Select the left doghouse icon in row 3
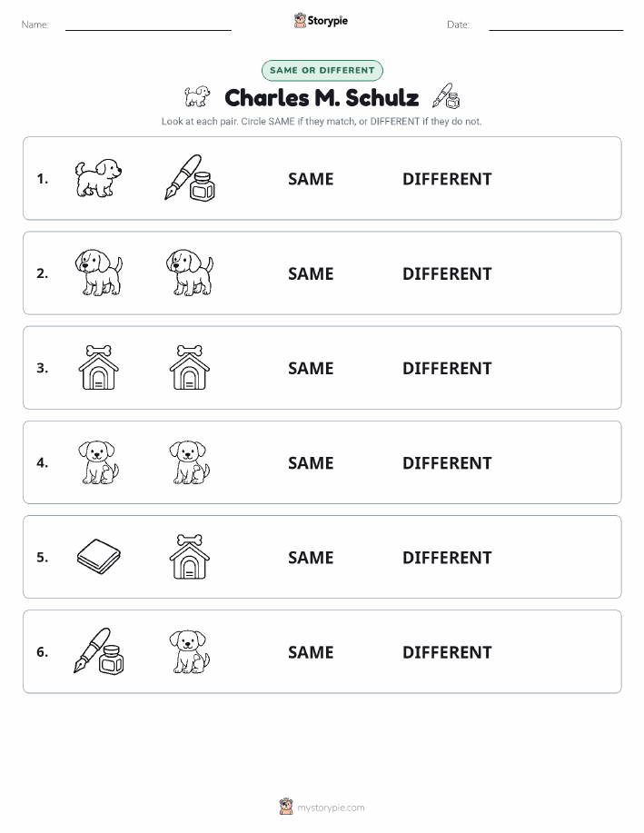 (x=99, y=367)
